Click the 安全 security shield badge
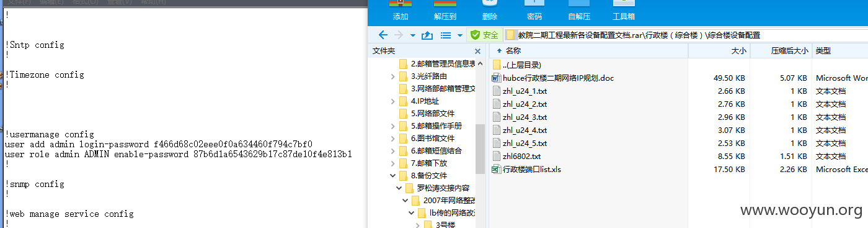Image resolution: width=868 pixels, height=228 pixels. point(484,35)
